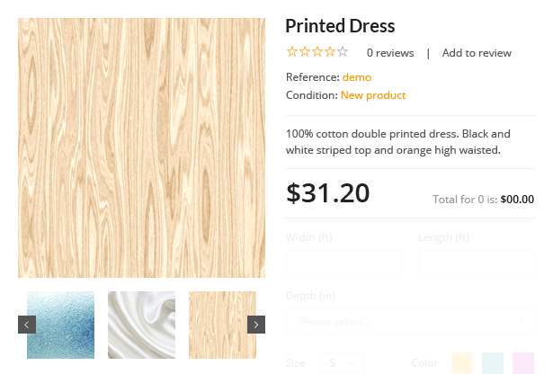Click the next thumbnail arrow

(256, 325)
